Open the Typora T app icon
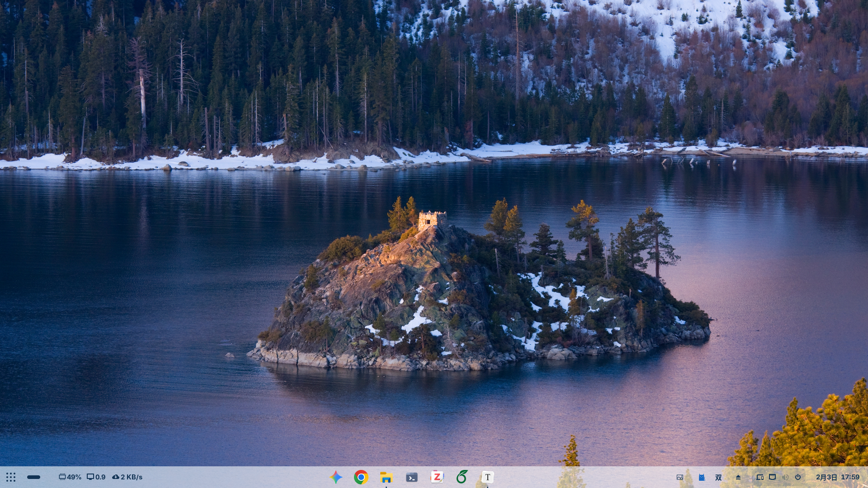This screenshot has width=868, height=488. [487, 477]
